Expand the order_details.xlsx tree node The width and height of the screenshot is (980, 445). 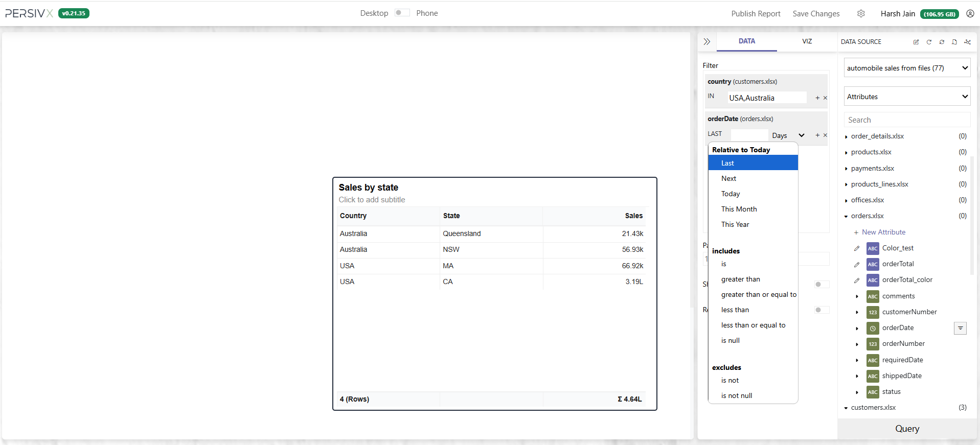(846, 136)
